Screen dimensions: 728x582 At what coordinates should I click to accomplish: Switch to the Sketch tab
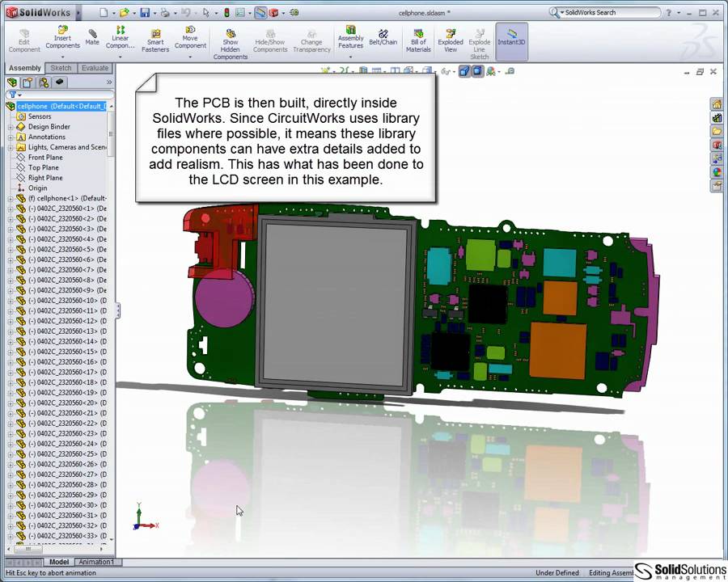coord(61,68)
